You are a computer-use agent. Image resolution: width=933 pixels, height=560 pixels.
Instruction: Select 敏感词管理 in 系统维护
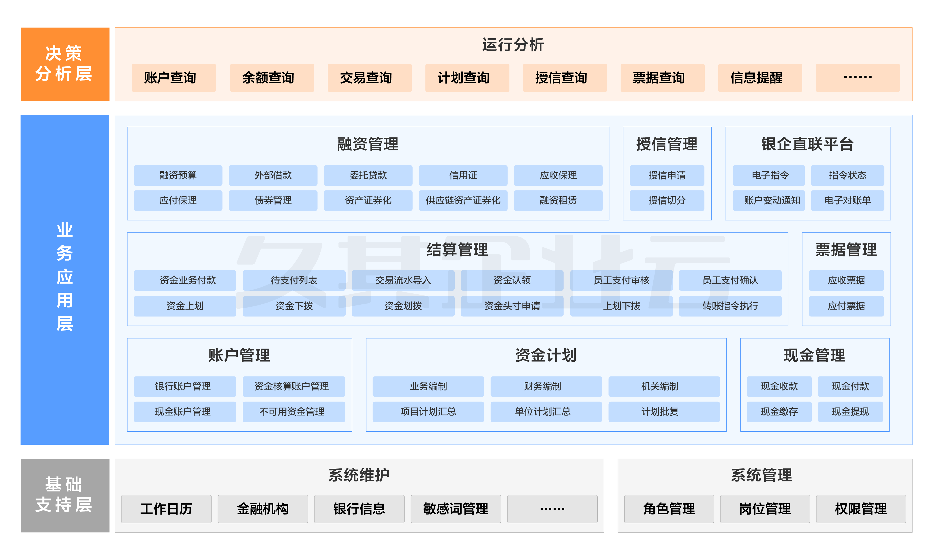click(456, 509)
